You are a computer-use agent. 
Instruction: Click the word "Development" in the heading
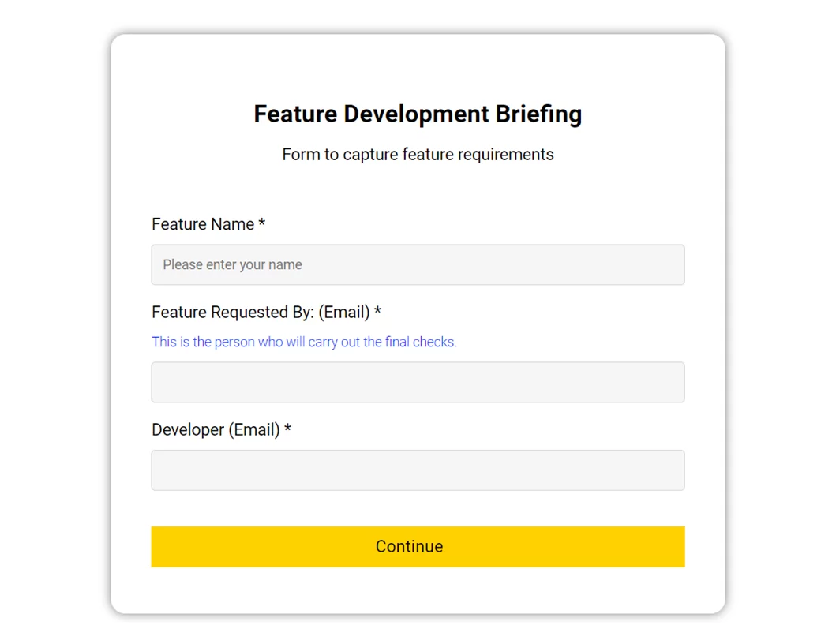(x=416, y=114)
